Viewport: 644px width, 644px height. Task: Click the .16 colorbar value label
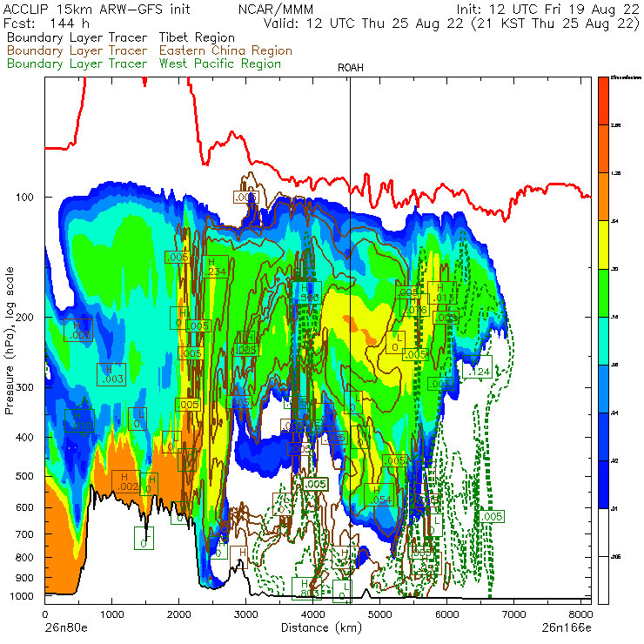(614, 317)
